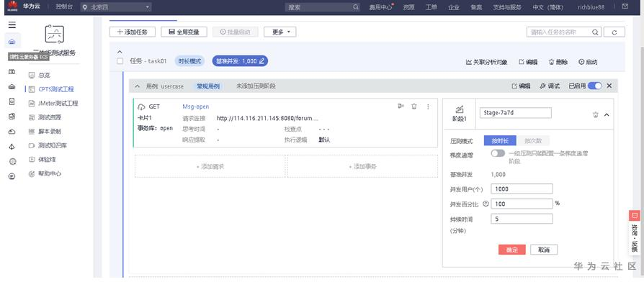Collapse the task01 task section
Image resolution: width=644 pixels, height=282 pixels.
point(120,52)
